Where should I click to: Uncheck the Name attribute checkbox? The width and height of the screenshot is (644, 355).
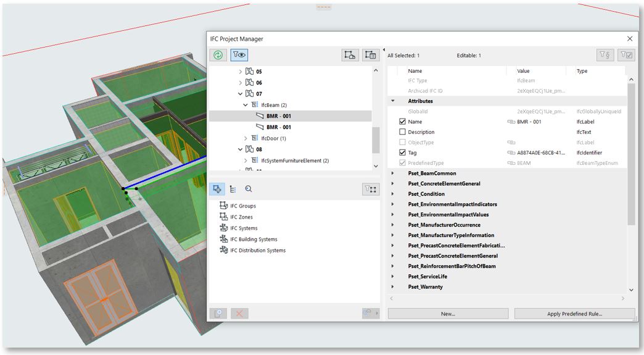tap(403, 122)
